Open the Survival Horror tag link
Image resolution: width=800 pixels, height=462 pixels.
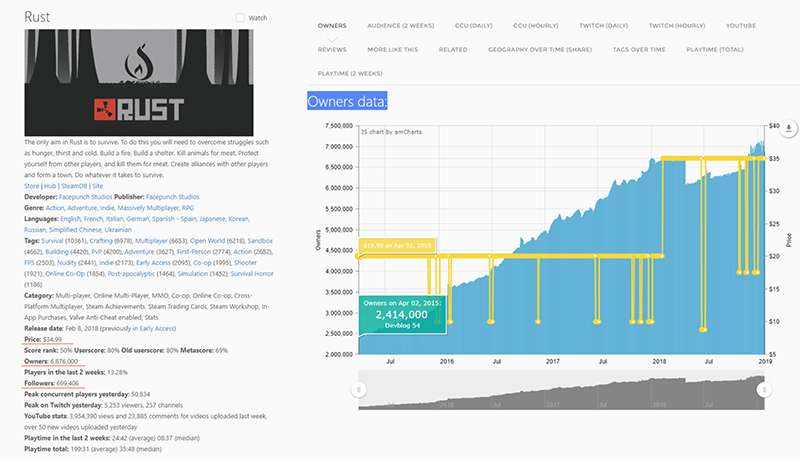(x=252, y=274)
